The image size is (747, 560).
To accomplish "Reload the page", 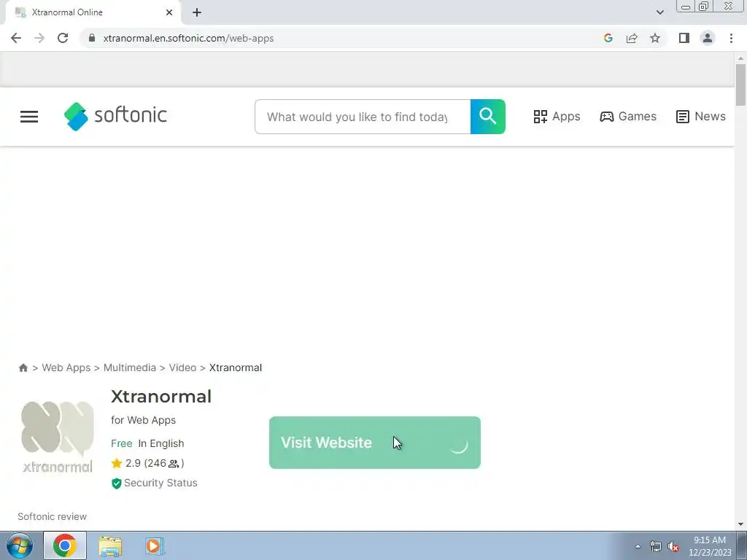I will 63,38.
